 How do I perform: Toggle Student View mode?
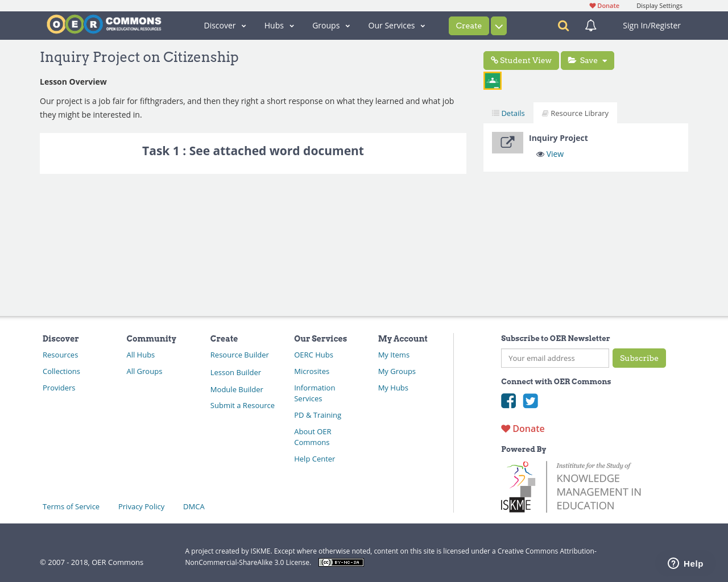click(521, 60)
